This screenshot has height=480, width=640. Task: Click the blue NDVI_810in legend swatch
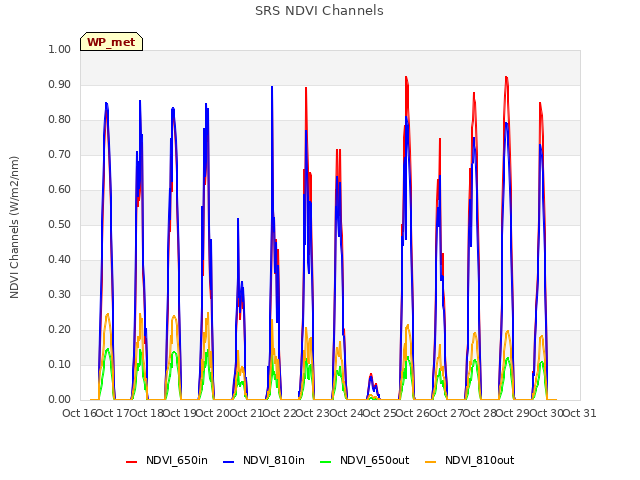coord(229,461)
